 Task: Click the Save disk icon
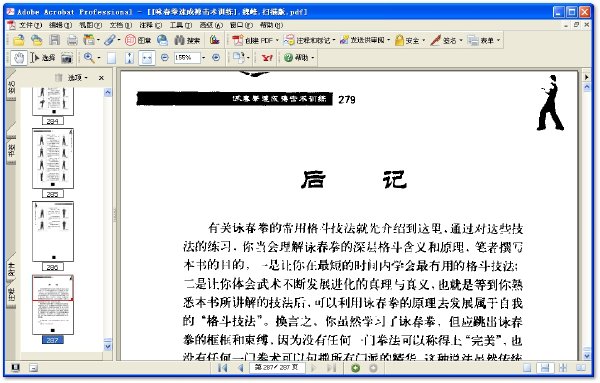54,40
